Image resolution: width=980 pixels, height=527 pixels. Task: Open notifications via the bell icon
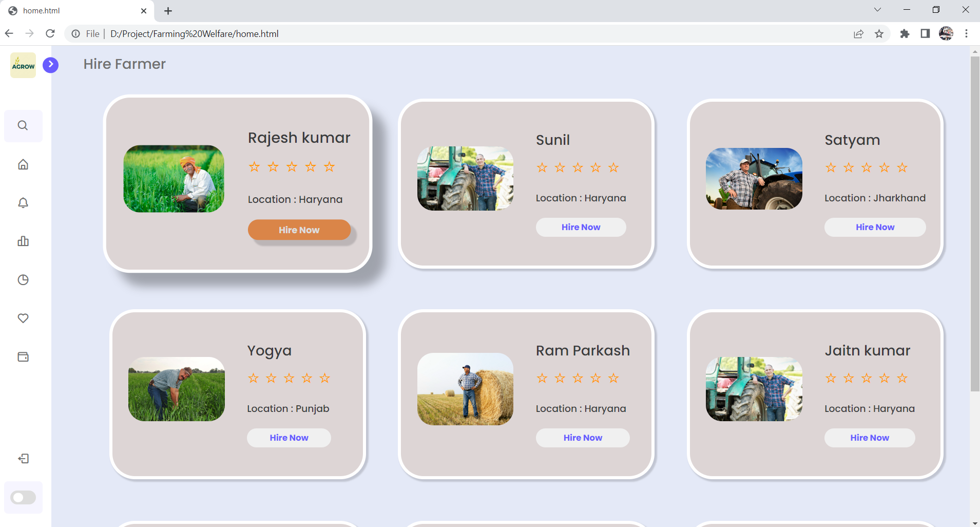click(x=23, y=202)
